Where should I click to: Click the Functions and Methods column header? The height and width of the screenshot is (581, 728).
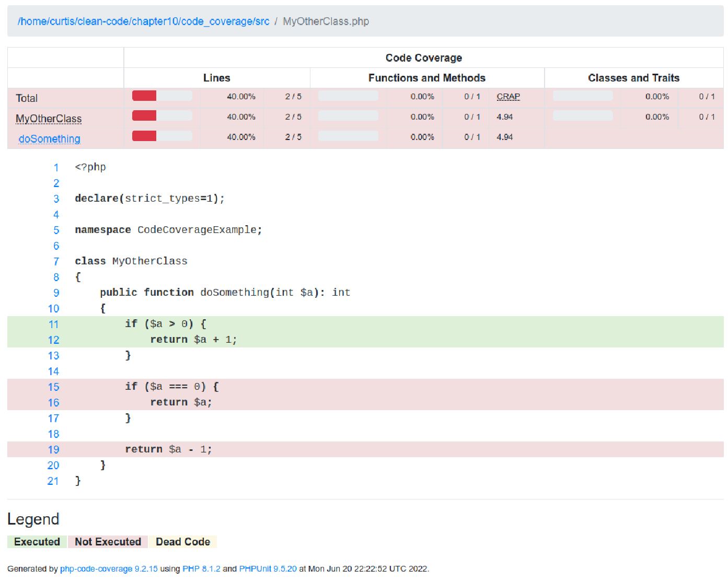427,78
